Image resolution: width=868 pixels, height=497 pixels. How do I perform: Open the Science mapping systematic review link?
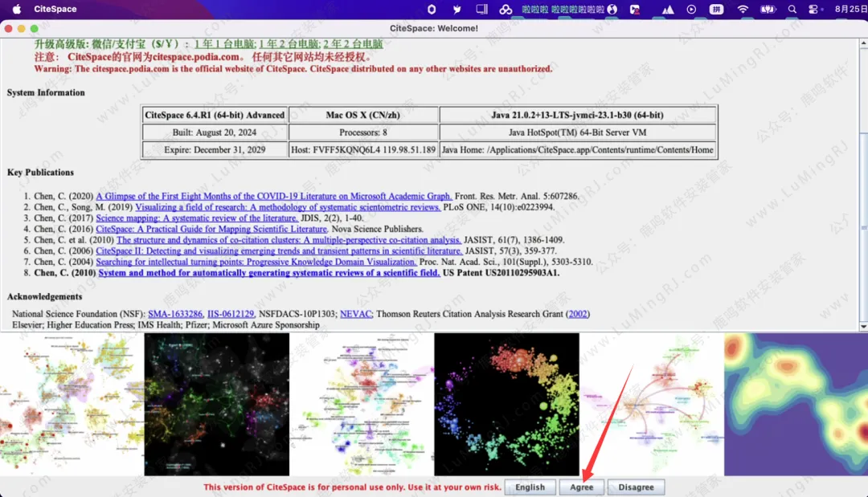click(x=197, y=218)
